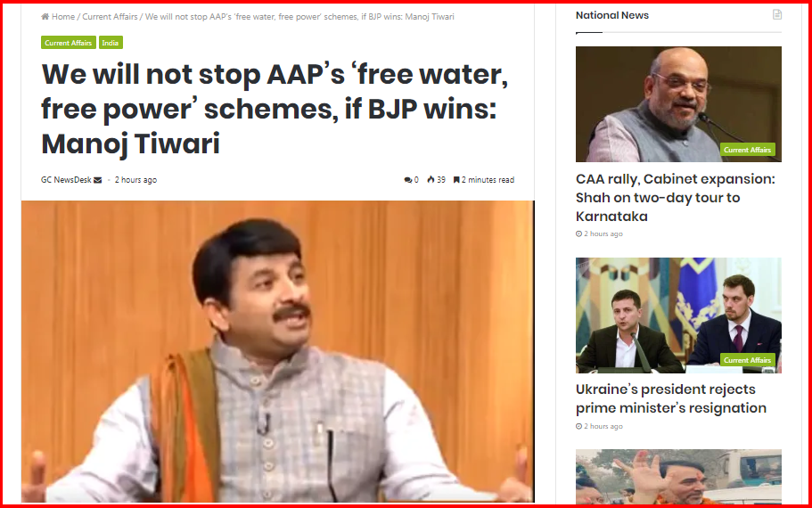Image resolution: width=812 pixels, height=508 pixels.
Task: Select the green India tag
Action: pyautogui.click(x=111, y=43)
